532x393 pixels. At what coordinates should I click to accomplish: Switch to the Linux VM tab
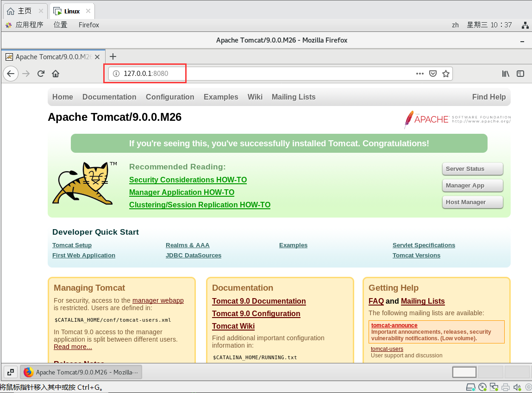pos(72,11)
